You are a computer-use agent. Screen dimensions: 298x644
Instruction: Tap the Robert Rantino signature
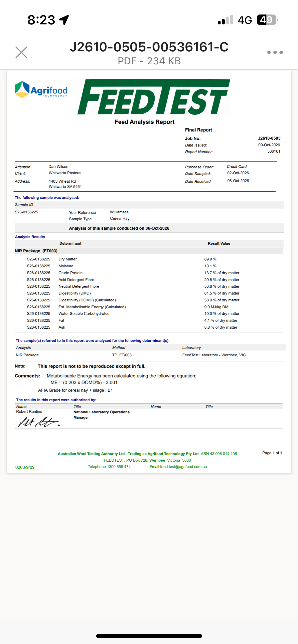(39, 422)
